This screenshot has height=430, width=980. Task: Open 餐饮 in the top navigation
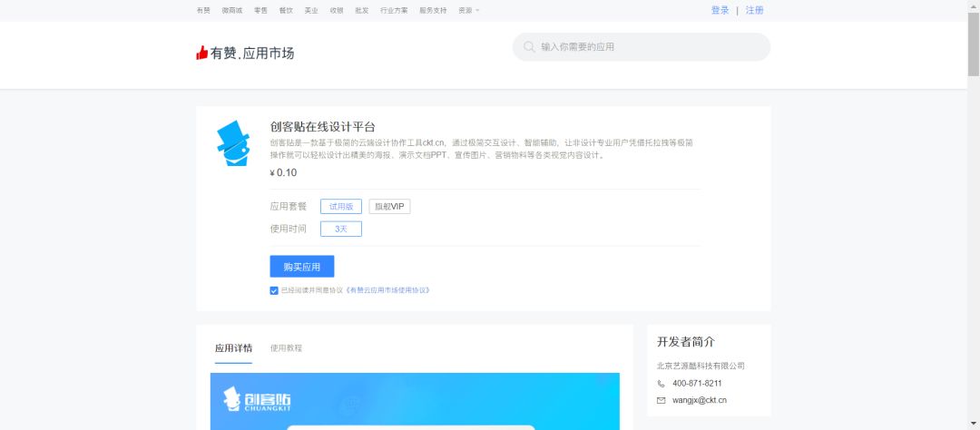tap(286, 11)
